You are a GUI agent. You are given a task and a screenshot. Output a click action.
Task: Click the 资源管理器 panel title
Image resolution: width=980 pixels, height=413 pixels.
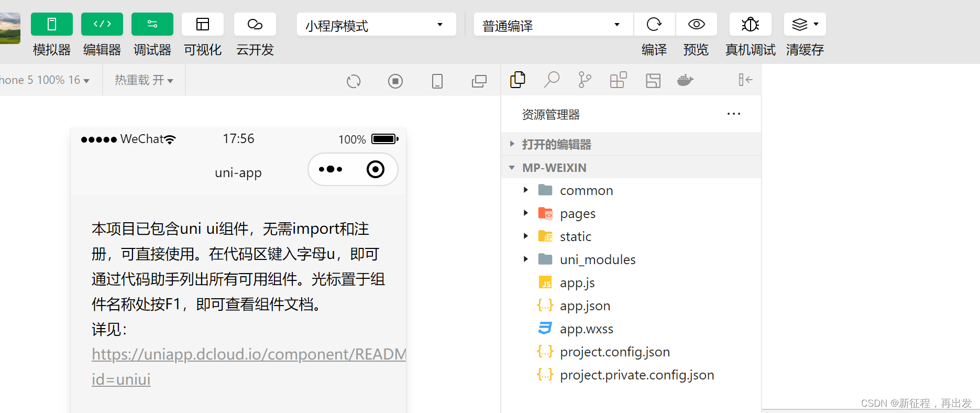click(x=551, y=115)
